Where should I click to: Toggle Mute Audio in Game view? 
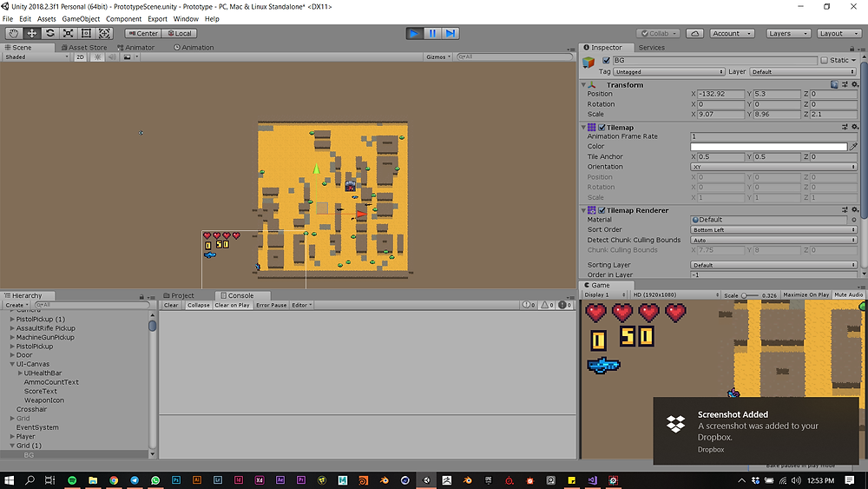coord(848,295)
